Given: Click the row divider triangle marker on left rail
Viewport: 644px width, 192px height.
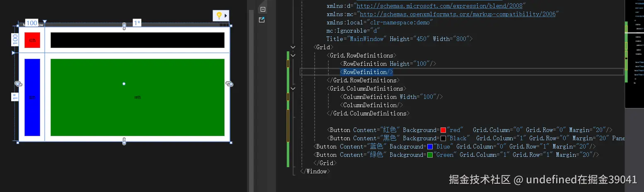Looking at the screenshot, I should tap(13, 53).
